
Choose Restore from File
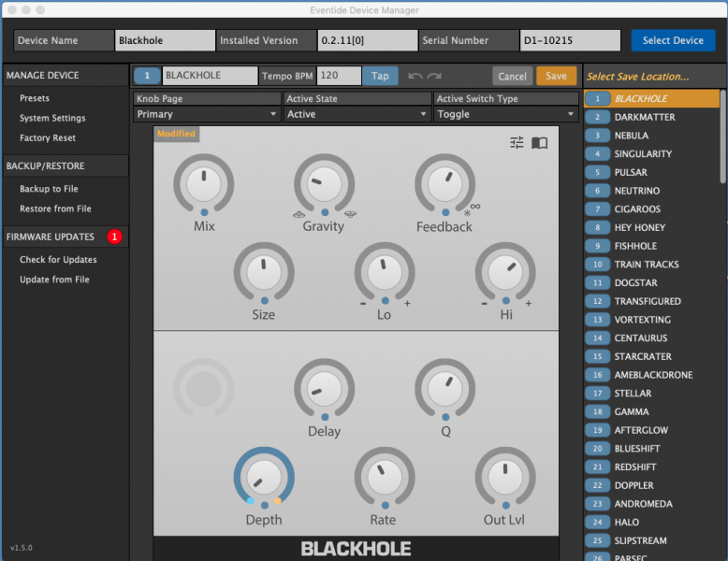(x=55, y=209)
